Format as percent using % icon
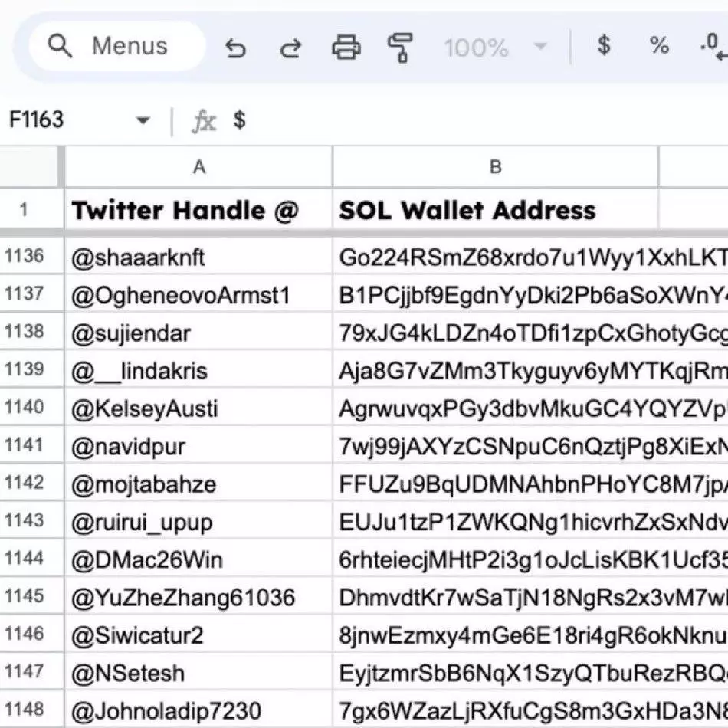 pos(659,46)
